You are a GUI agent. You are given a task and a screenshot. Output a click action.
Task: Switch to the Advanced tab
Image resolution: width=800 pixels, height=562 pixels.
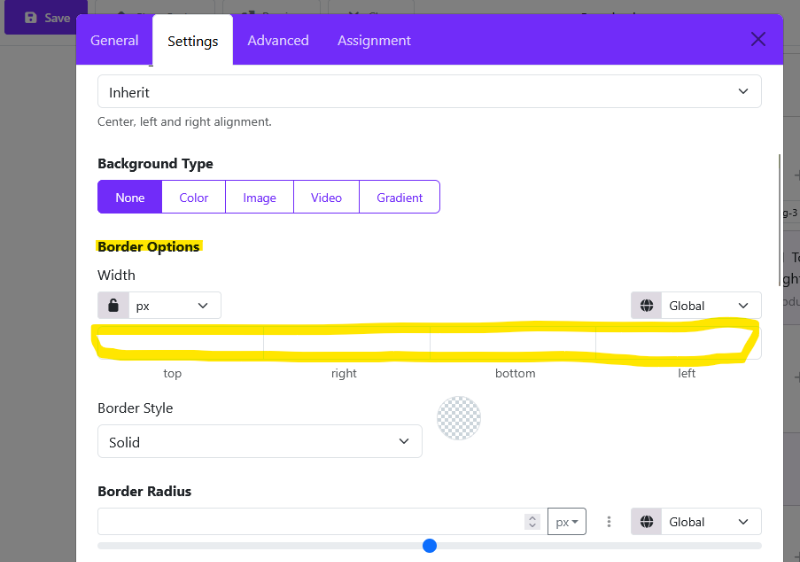coord(278,41)
